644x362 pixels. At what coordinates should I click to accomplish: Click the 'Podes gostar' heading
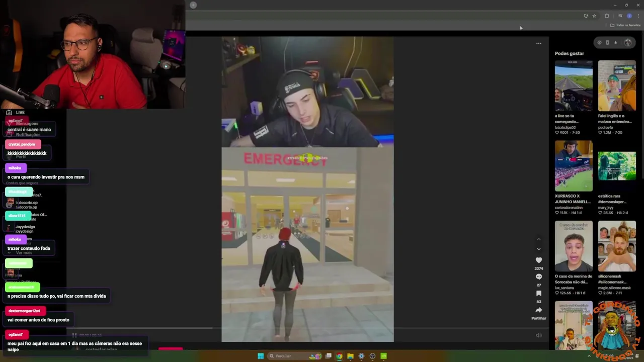[570, 53]
